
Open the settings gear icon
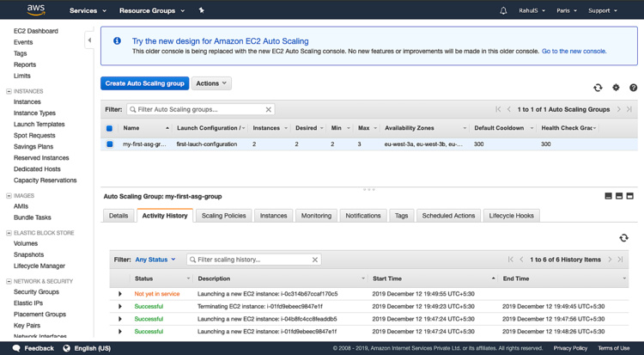616,88
